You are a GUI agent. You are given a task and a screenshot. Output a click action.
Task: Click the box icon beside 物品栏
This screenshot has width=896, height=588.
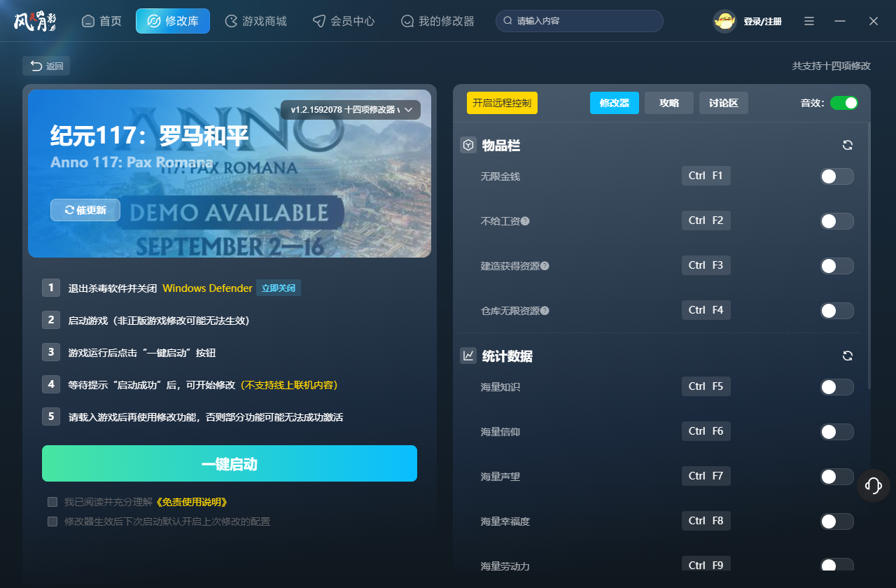pyautogui.click(x=468, y=145)
